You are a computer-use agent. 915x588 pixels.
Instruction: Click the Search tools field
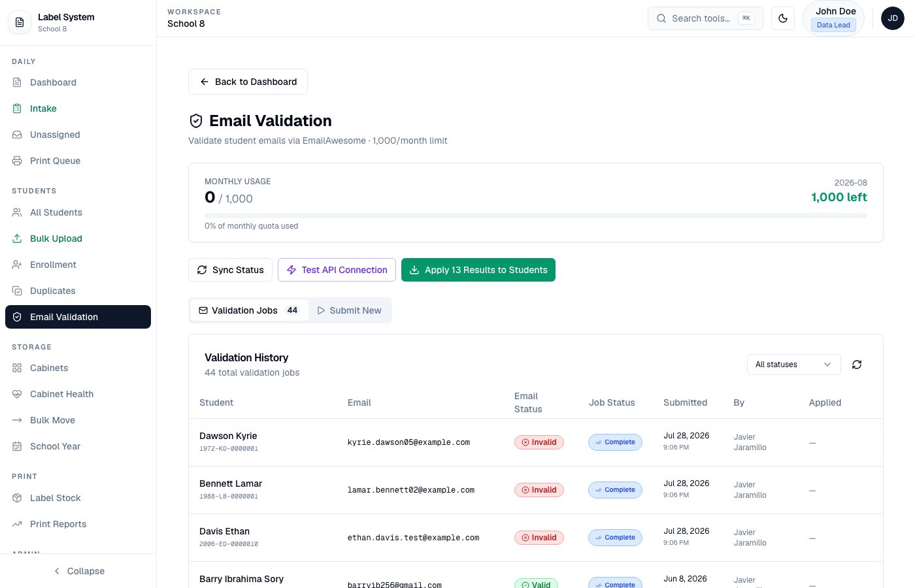(x=705, y=18)
